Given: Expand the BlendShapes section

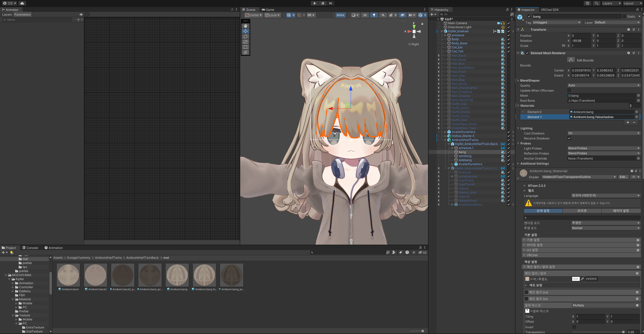Looking at the screenshot, I should coord(530,81).
